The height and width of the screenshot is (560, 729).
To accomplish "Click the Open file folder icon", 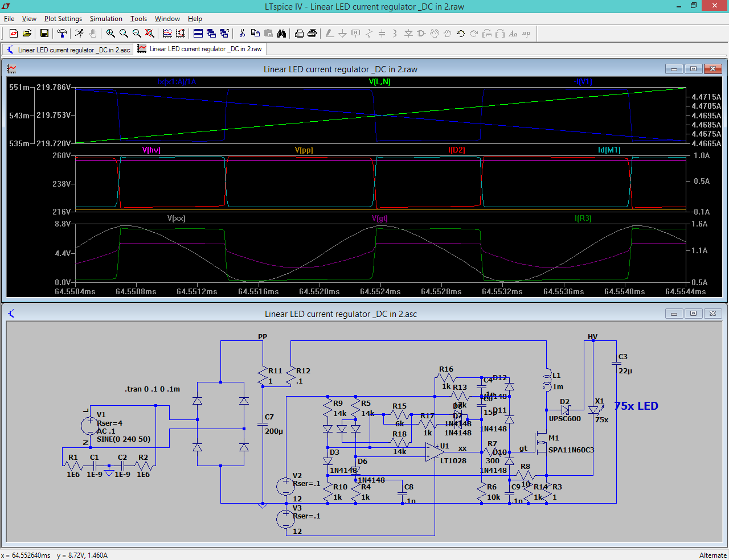I will [x=27, y=34].
